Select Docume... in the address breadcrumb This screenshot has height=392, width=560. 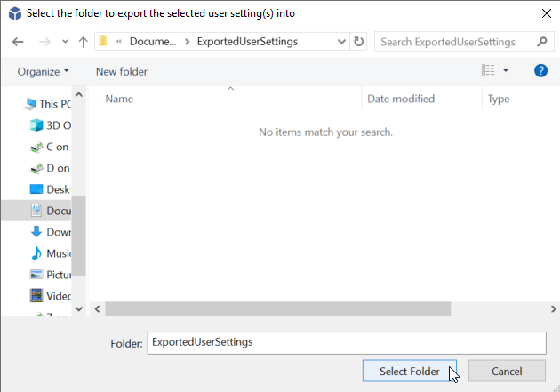tap(153, 42)
